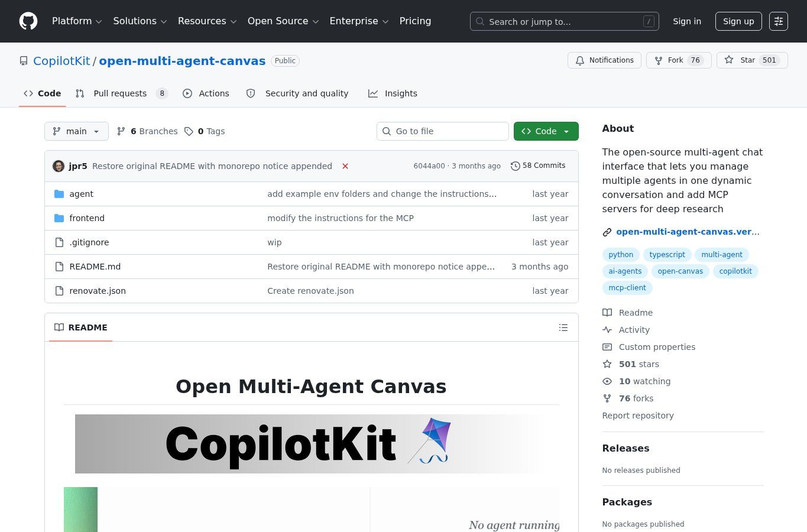The image size is (807, 532).
Task: Open the main branch selector dropdown
Action: (x=76, y=131)
